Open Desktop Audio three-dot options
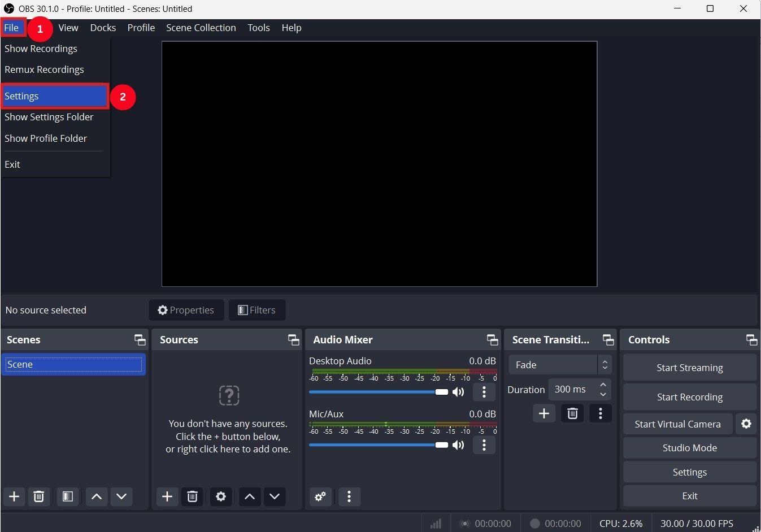 (x=484, y=392)
